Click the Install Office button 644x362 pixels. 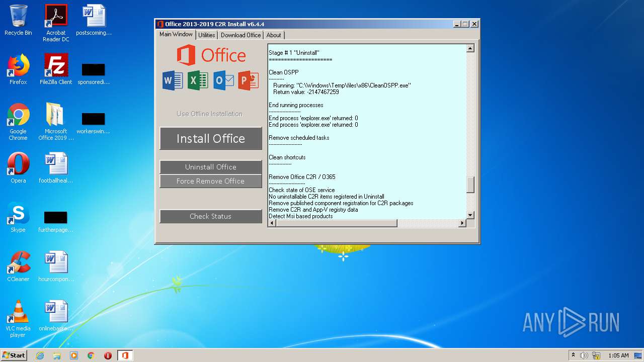211,138
